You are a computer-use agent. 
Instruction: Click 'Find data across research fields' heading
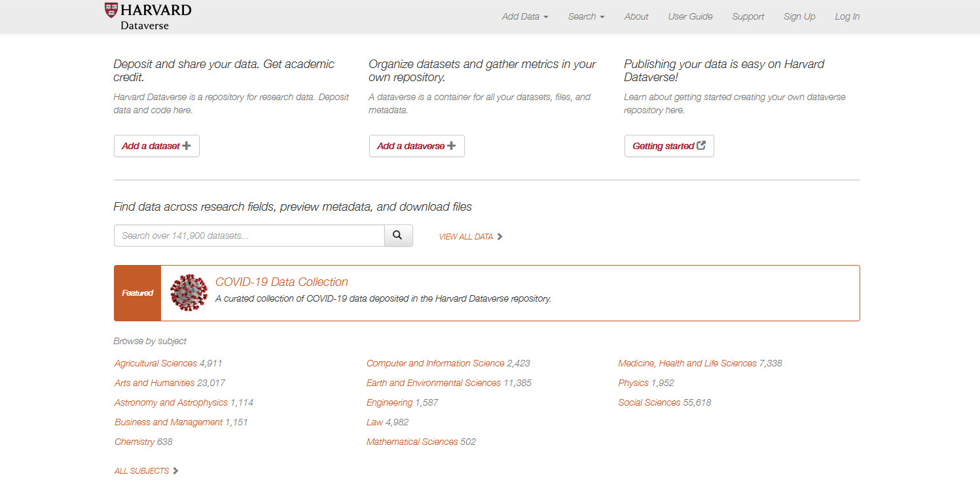pos(293,207)
